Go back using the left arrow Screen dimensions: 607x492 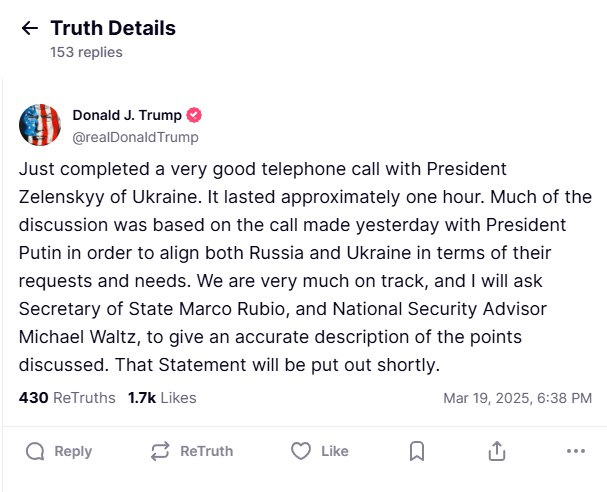click(x=30, y=29)
